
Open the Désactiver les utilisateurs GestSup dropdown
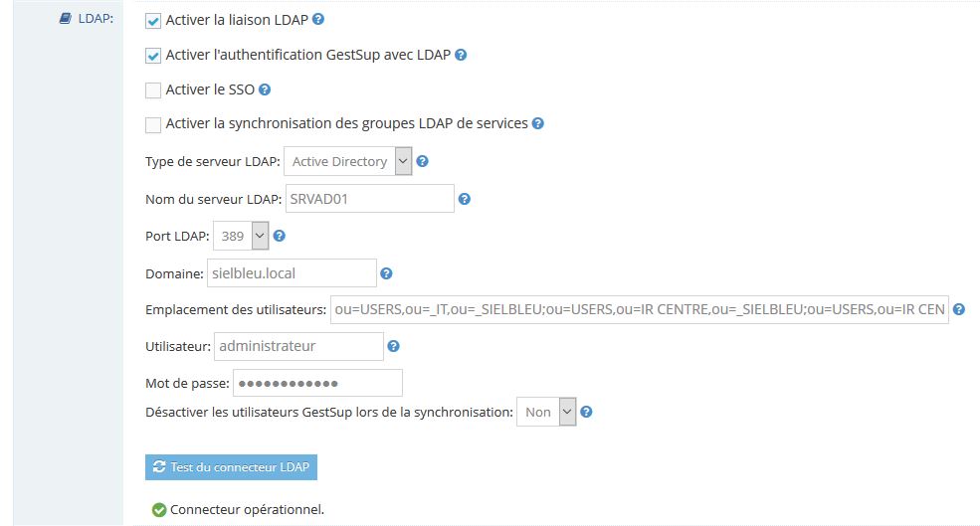click(546, 413)
